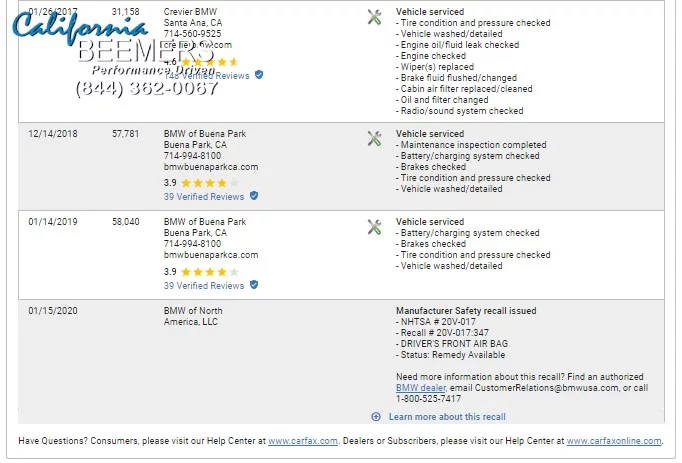
Task: Visit the www.carfaxonline.com Help Center link
Action: click(x=614, y=441)
